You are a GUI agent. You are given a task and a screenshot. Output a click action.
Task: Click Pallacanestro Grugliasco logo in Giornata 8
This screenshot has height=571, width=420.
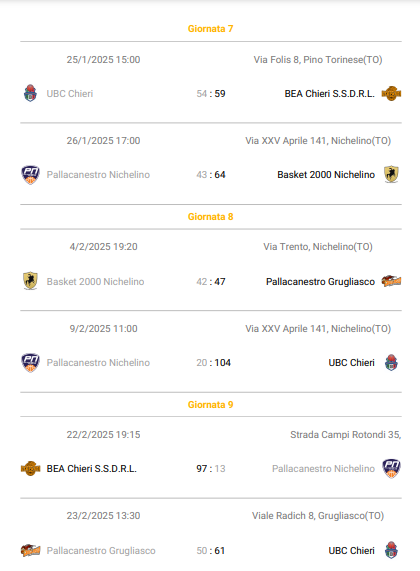391,281
